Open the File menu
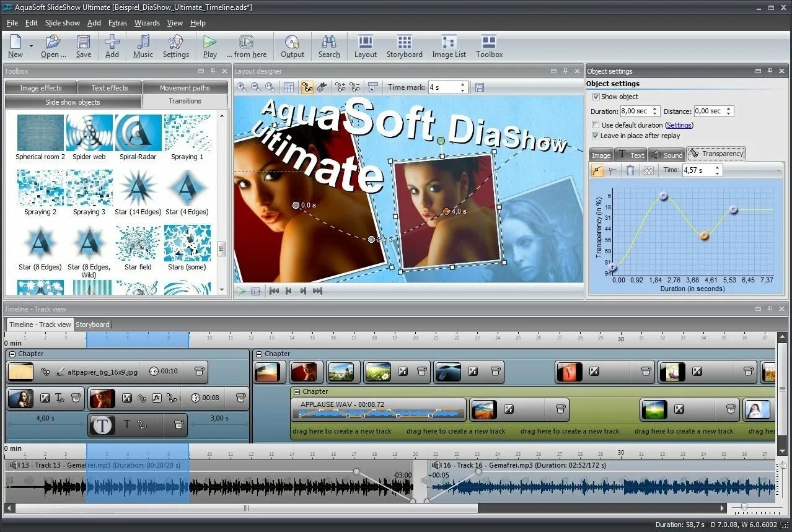The image size is (792, 532). (x=12, y=23)
